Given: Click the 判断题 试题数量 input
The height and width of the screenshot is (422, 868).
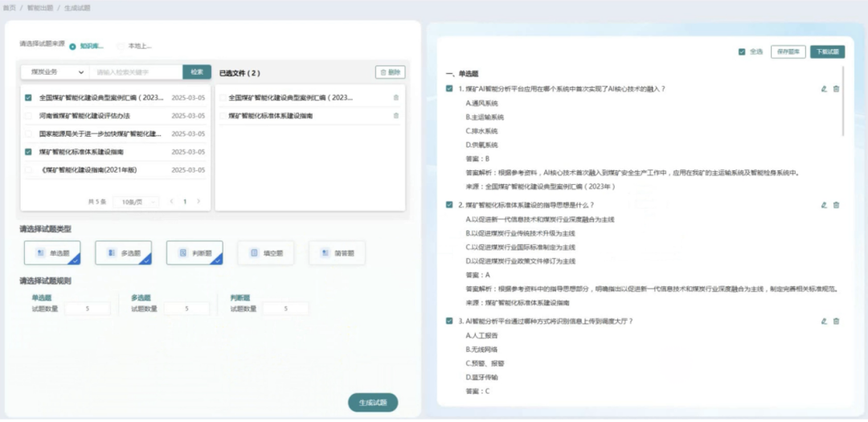Looking at the screenshot, I should point(285,309).
